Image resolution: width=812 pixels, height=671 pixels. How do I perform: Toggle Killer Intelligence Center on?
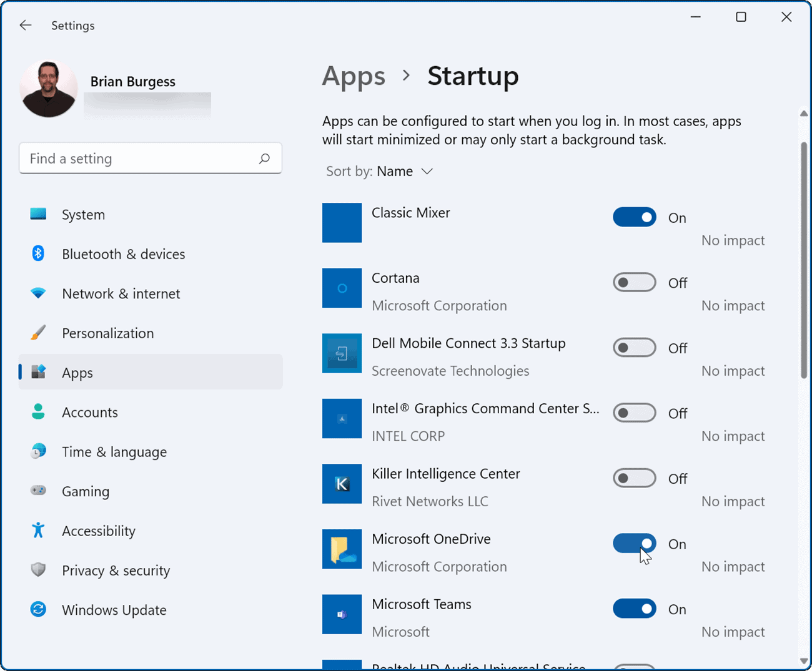634,478
